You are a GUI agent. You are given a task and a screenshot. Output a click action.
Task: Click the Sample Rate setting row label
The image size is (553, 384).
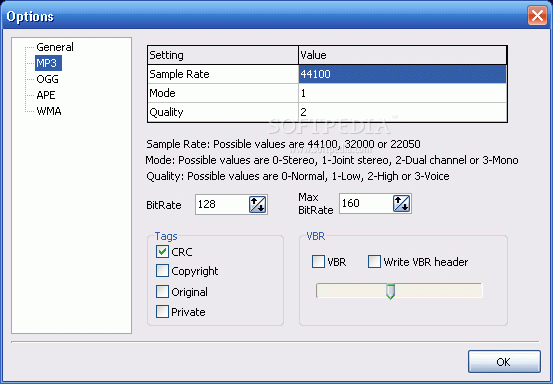coord(223,74)
